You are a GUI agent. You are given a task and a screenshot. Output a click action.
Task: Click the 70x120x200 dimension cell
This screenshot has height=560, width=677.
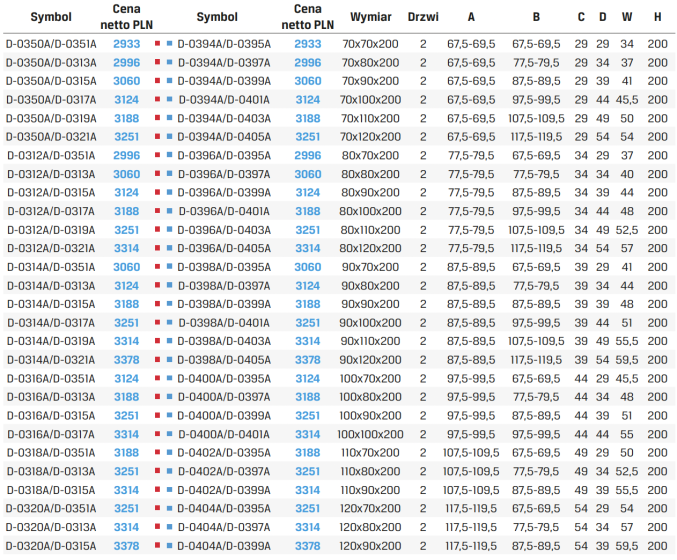click(x=370, y=137)
